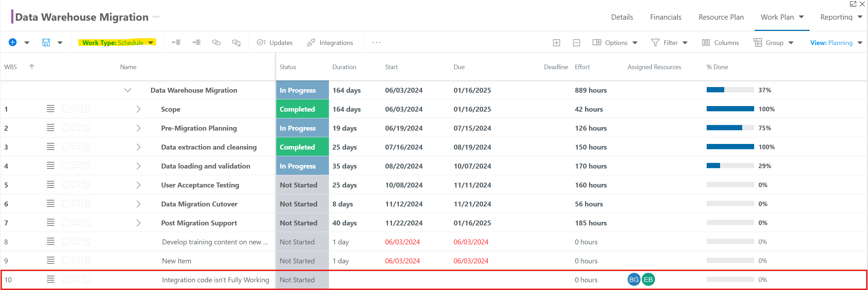Viewport: 868px width, 290px height.
Task: Open row menu for Pre-Migration Planning
Action: click(x=51, y=128)
